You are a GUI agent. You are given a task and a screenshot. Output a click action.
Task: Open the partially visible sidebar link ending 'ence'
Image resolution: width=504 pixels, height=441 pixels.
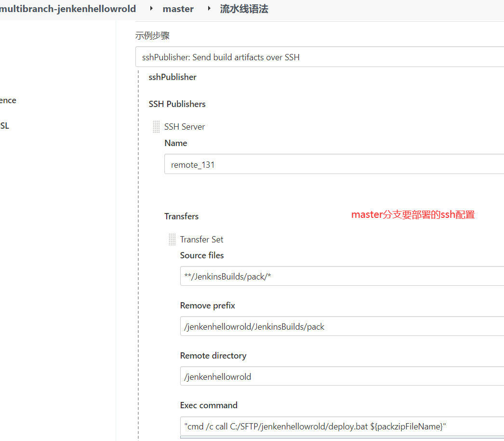pos(8,100)
